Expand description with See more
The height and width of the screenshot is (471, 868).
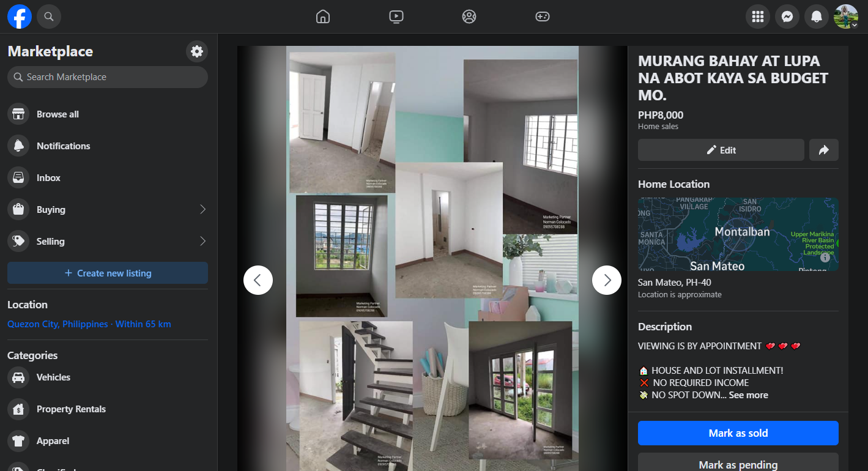coord(749,395)
